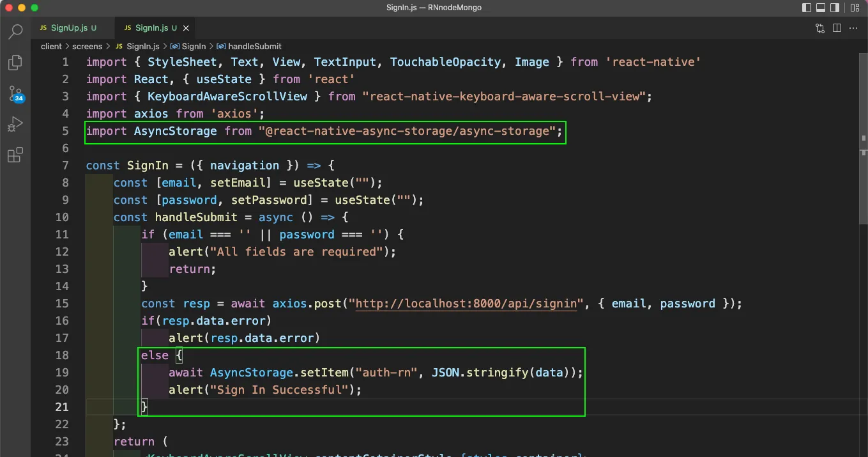The image size is (868, 457).
Task: Click the "auth-rn" string on line 19
Action: [386, 373]
